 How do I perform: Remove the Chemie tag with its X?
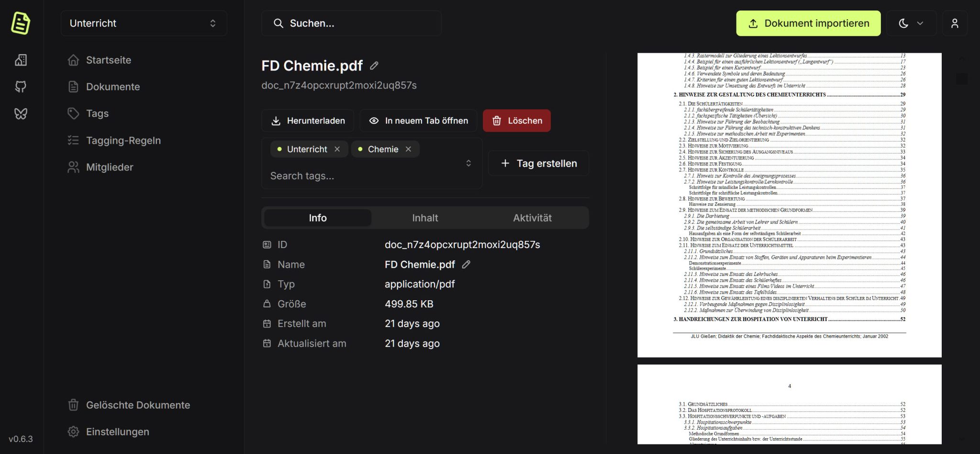[408, 149]
